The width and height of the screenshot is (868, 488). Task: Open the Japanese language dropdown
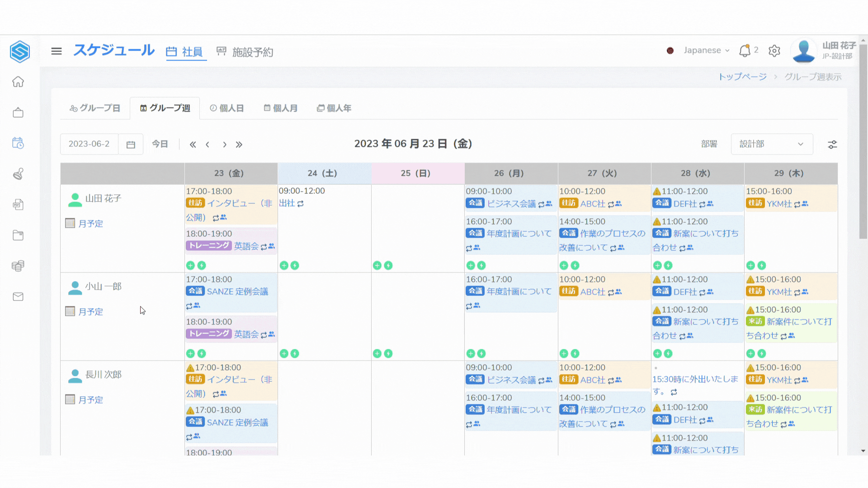[706, 51]
